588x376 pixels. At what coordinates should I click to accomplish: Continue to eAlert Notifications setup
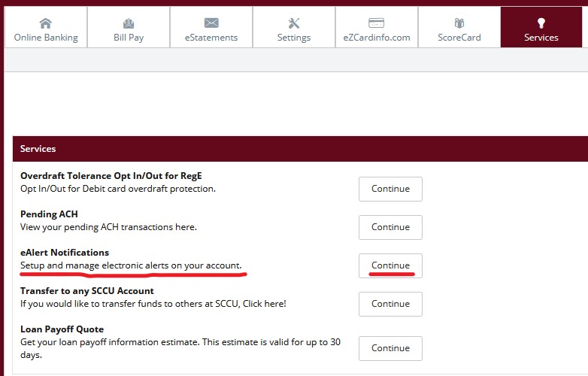point(390,265)
